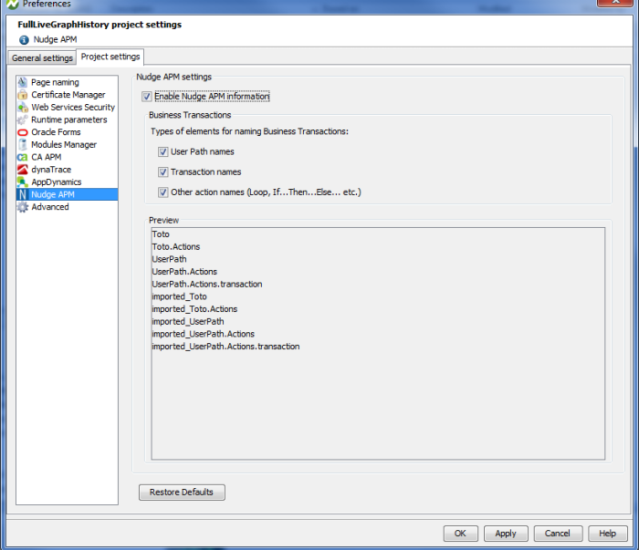
Task: Select Nudge APM in settings list
Action: point(67,195)
